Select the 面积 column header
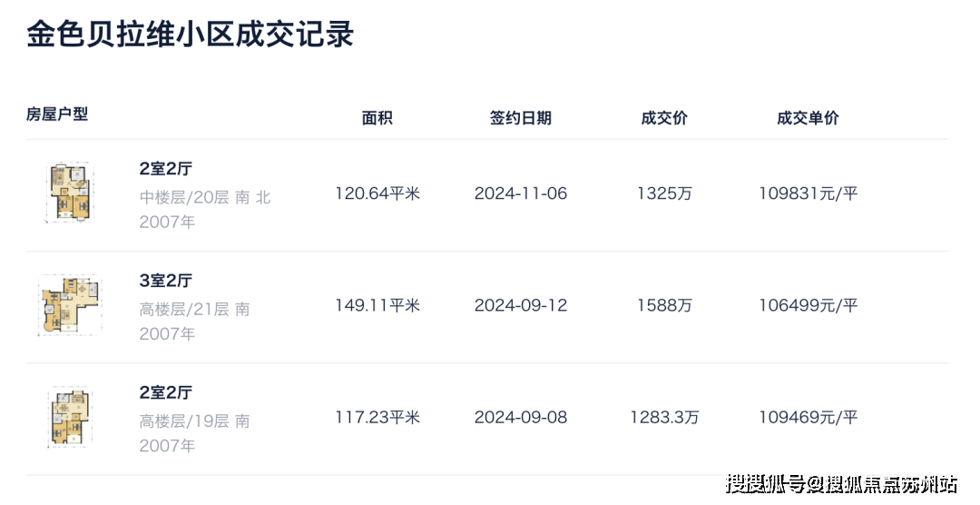Viewport: 980px width, 505px height. 377,118
